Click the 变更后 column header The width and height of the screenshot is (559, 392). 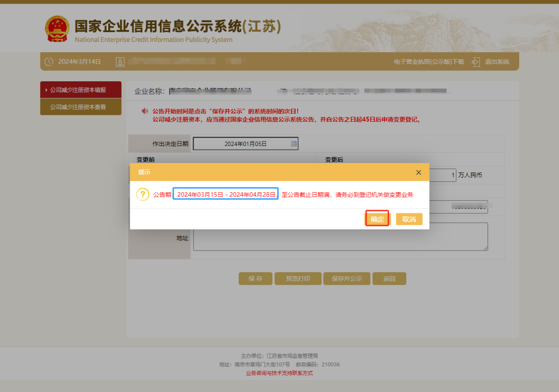click(334, 159)
